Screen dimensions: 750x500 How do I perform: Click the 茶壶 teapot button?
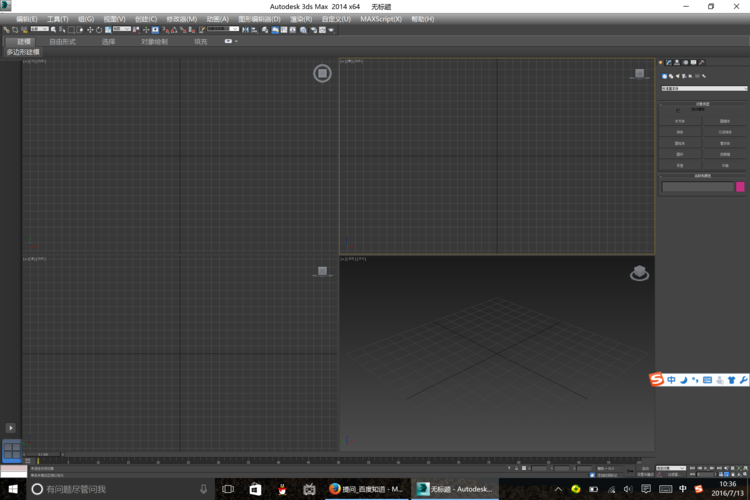coord(680,165)
